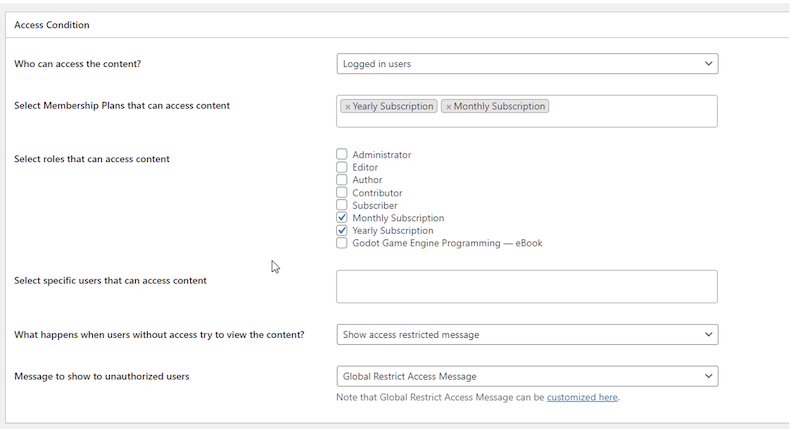Tick the Author role checkbox
Screen dimensions: 800x430
point(342,180)
